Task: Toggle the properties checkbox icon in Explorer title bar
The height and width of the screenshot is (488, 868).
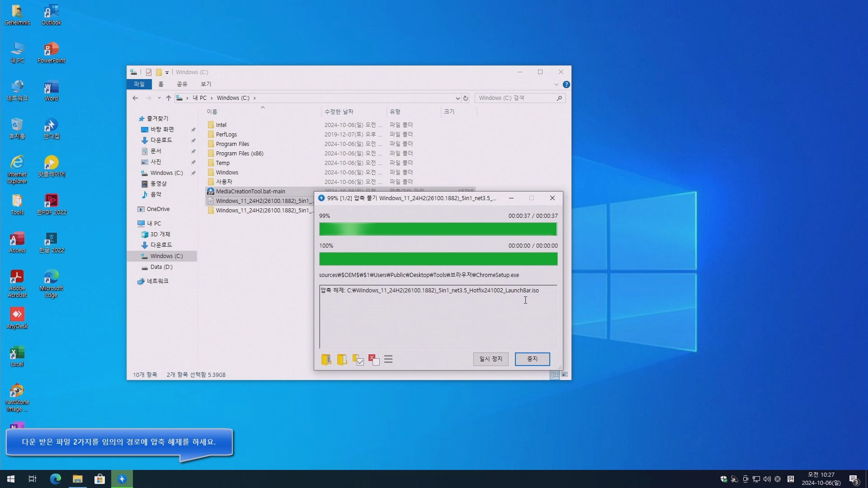Action: [149, 72]
